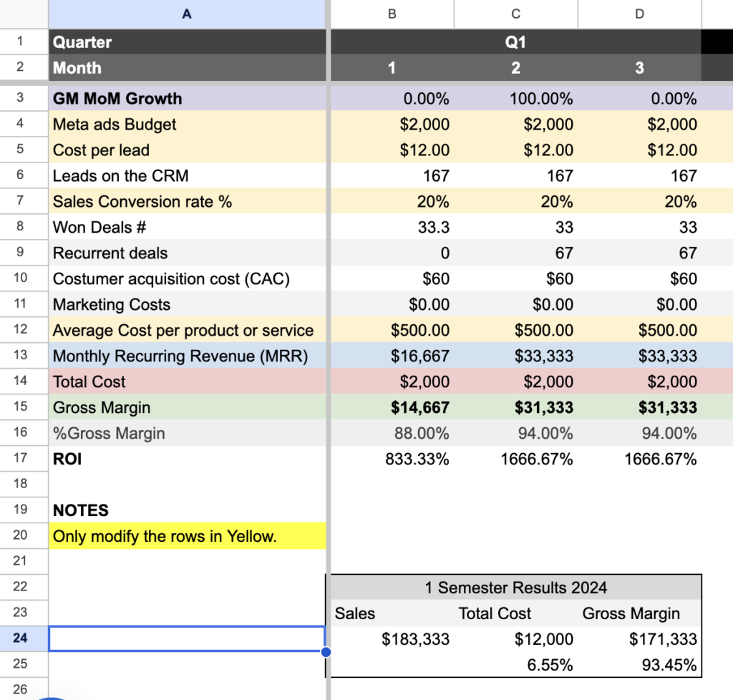Screen dimensions: 733x700
Task: Click the 'Sales' summary header
Action: point(392,613)
